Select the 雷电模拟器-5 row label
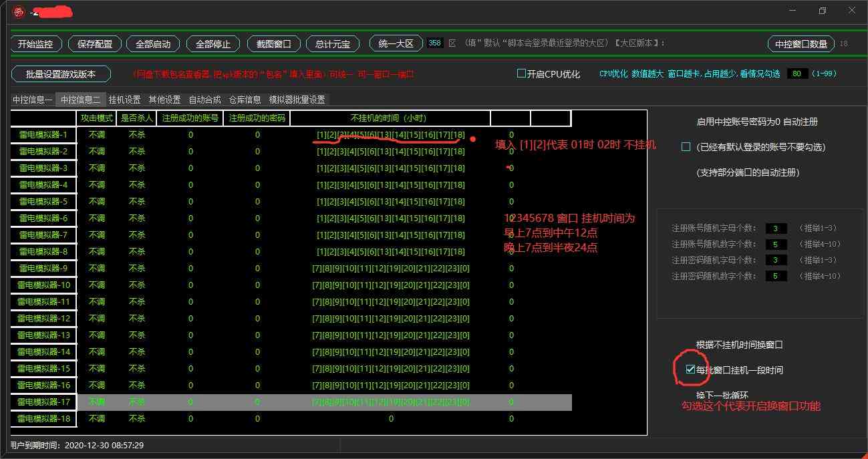This screenshot has height=459, width=868. tap(43, 202)
